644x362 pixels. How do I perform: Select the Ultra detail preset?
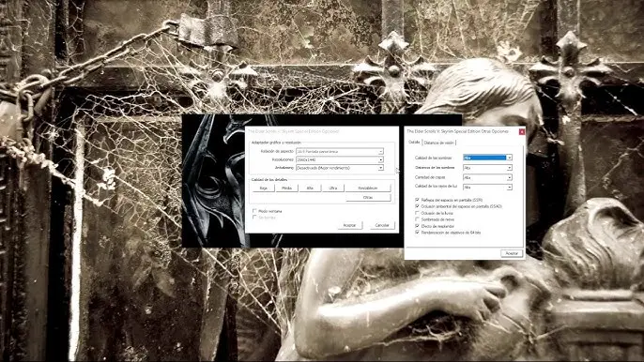pyautogui.click(x=333, y=188)
